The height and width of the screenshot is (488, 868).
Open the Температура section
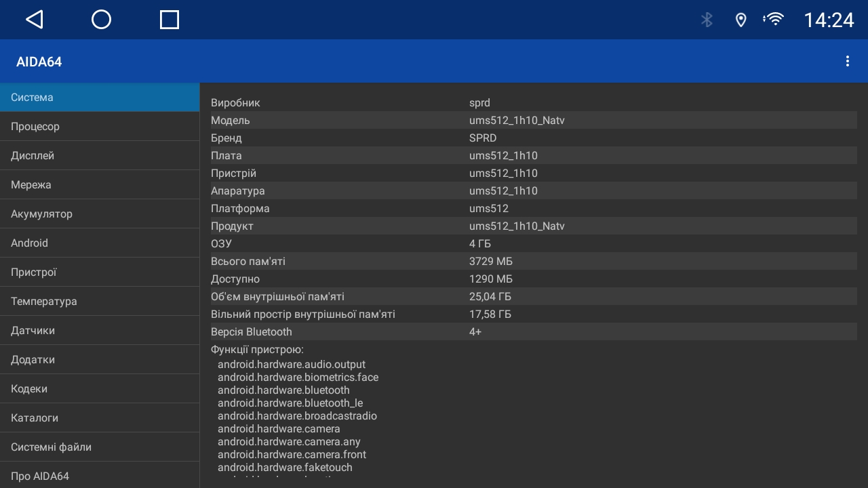[100, 302]
